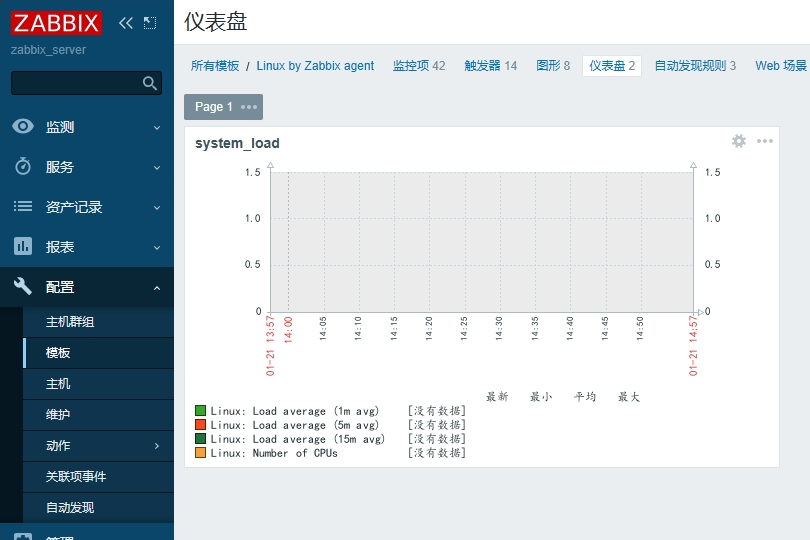Viewport: 810px width, 540px height.
Task: Click the 服务 stopwatch icon
Action: point(23,167)
